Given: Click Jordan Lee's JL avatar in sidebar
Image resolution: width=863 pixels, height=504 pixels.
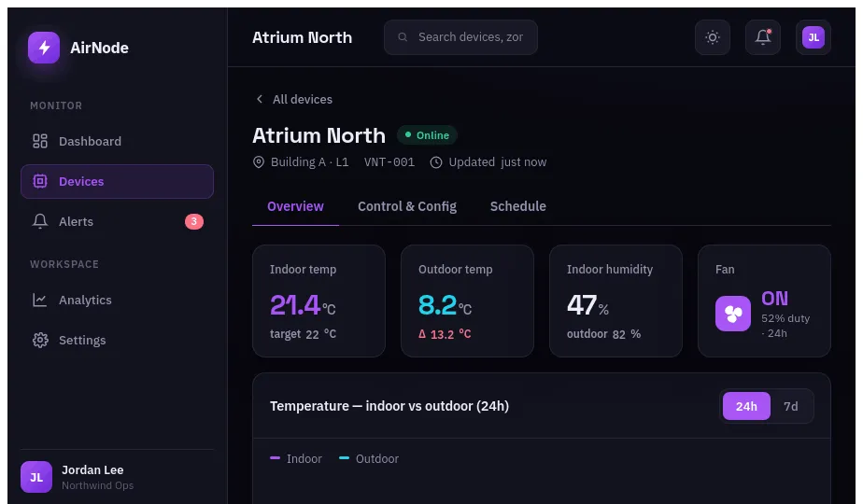Looking at the screenshot, I should 36,477.
